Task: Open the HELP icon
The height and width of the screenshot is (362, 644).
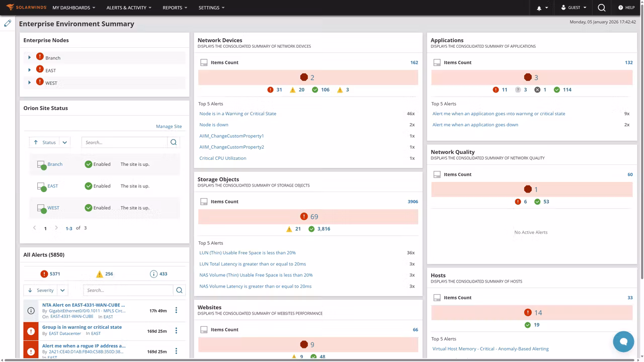Action: 620,8
